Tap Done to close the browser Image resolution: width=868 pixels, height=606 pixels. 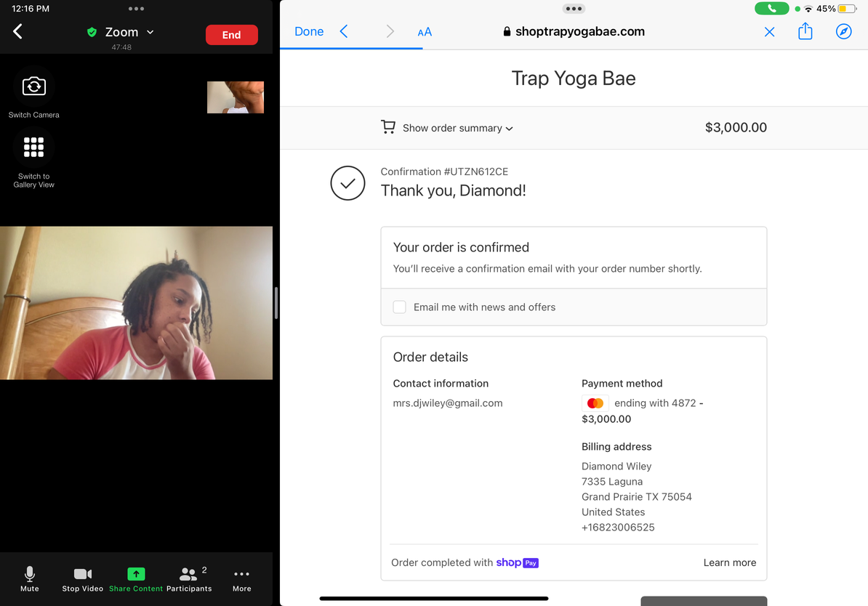point(309,31)
